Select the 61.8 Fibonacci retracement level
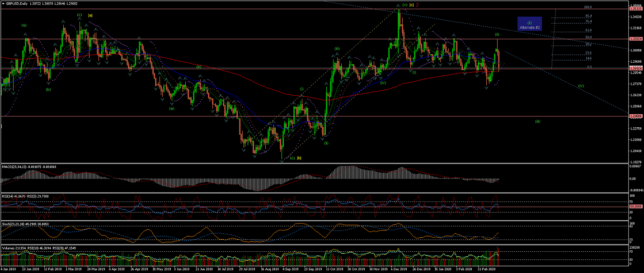This screenshot has height=273, width=644. (588, 30)
